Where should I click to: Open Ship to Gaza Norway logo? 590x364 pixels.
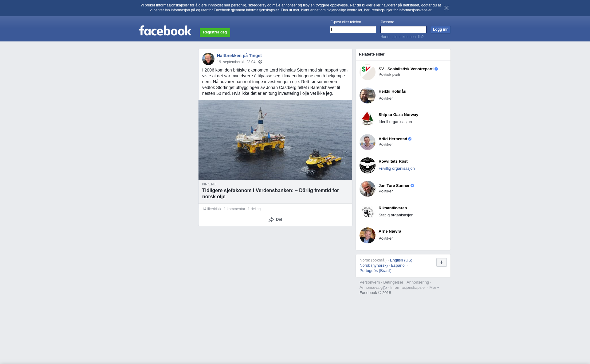[368, 119]
